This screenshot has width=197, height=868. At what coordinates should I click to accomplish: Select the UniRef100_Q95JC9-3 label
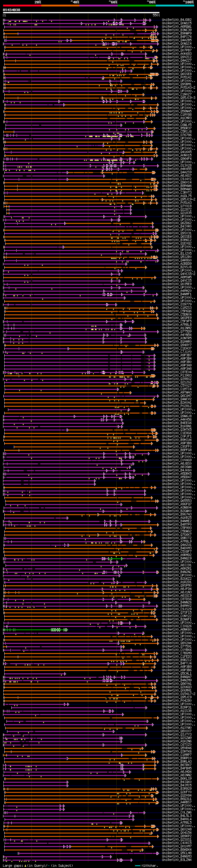point(179,98)
